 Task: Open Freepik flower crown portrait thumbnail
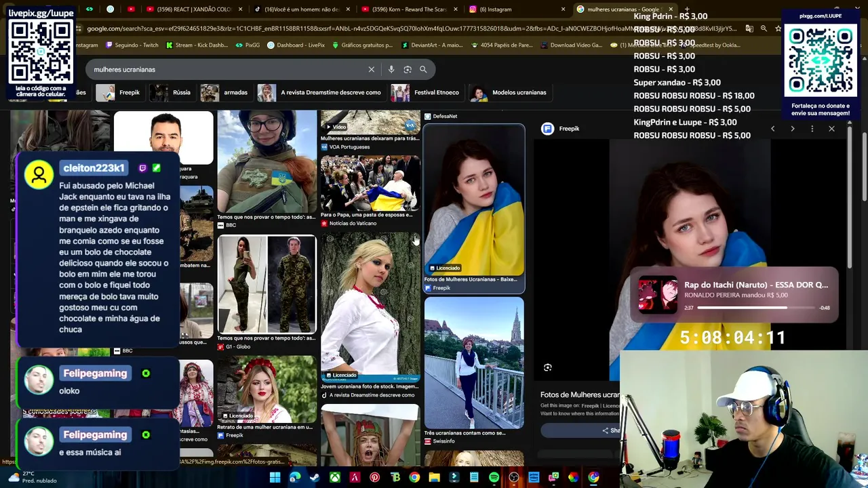tap(267, 389)
